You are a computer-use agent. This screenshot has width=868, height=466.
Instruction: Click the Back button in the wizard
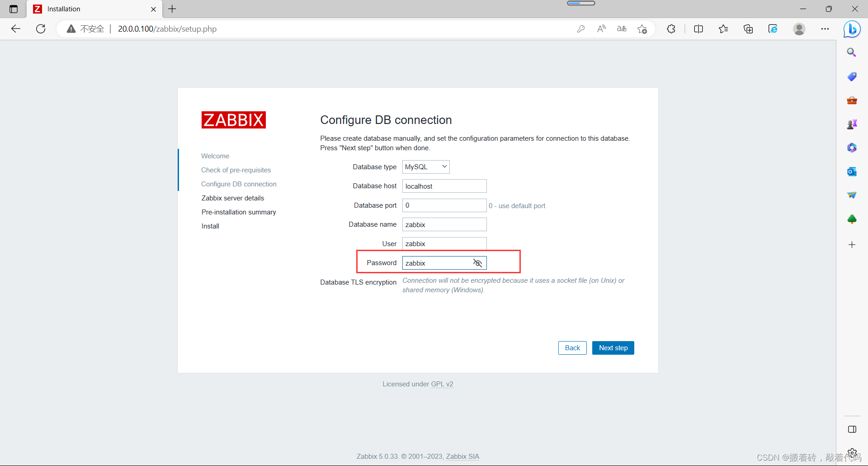[x=572, y=348]
